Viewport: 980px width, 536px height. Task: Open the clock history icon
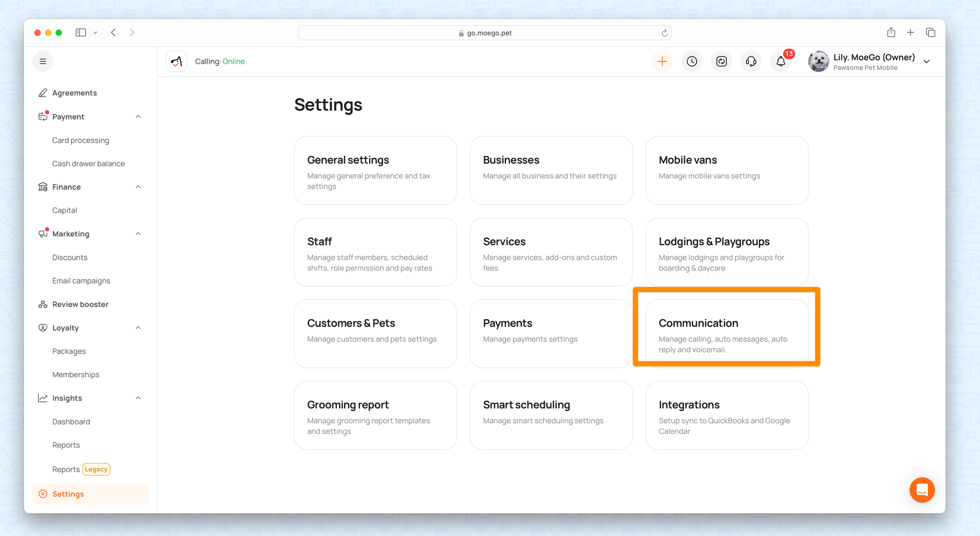[x=692, y=61]
